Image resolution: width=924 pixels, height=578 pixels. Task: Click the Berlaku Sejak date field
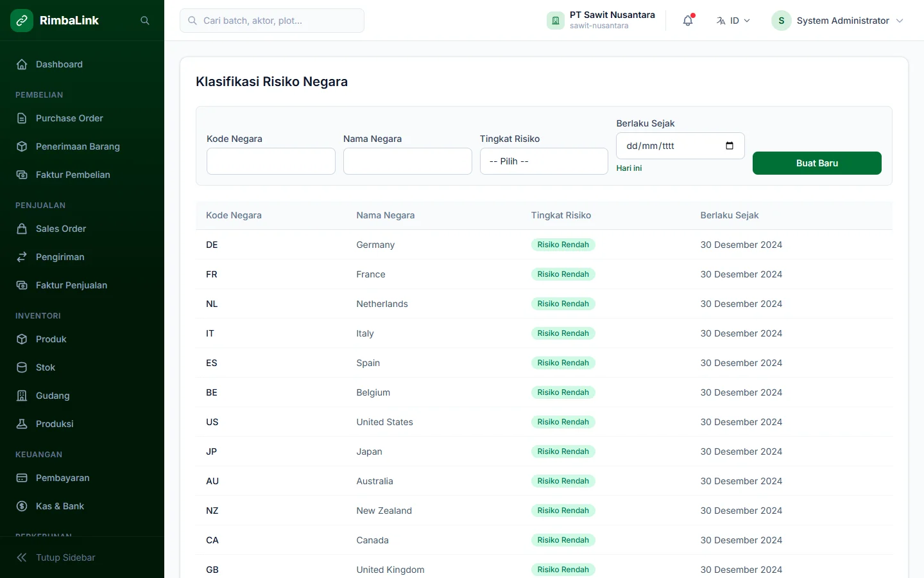[680, 146]
